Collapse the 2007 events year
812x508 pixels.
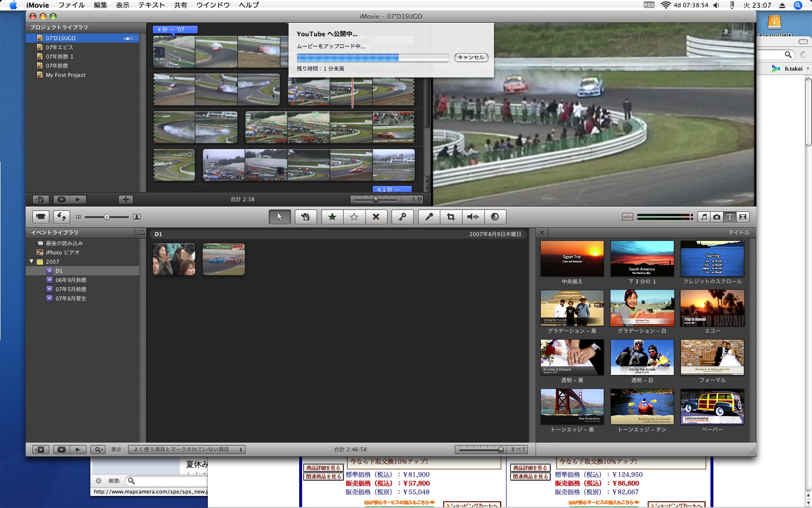(x=32, y=261)
